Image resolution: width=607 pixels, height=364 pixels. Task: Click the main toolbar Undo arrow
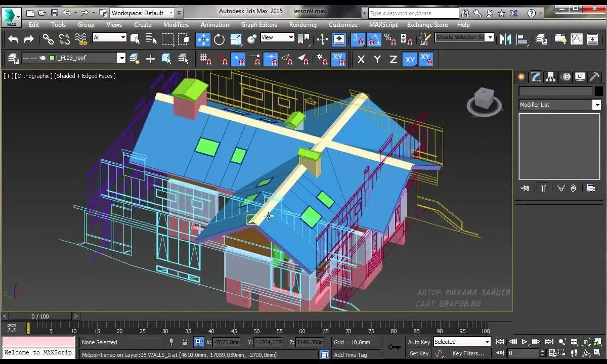(13, 39)
